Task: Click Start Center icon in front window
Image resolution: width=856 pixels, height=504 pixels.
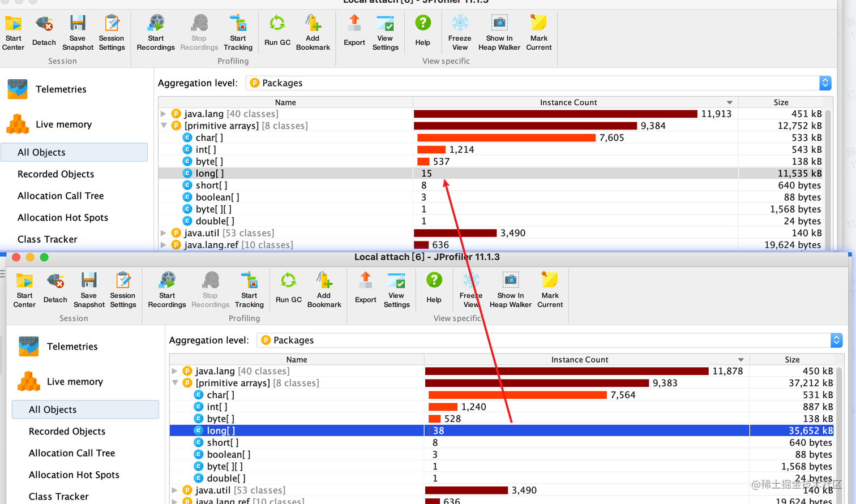Action: tap(24, 281)
